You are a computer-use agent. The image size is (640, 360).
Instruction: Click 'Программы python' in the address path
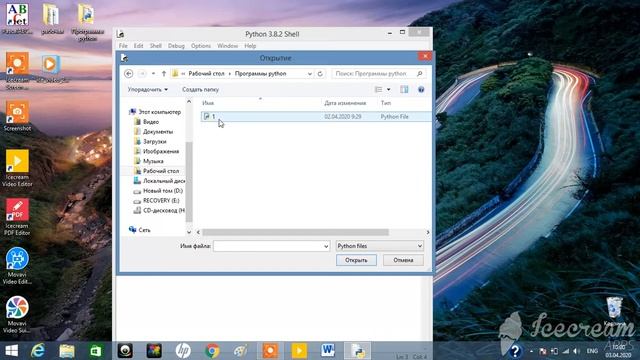[x=260, y=73]
